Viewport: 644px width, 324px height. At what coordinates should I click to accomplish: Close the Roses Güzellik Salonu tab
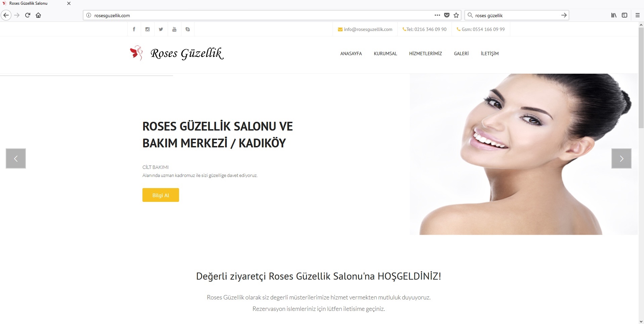click(x=69, y=3)
